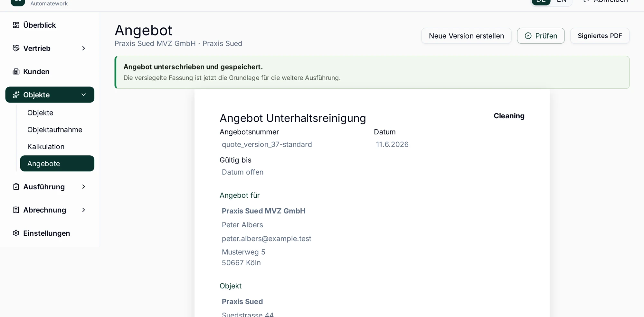The width and height of the screenshot is (644, 317).
Task: Click the 'Musterweg 5' address line
Action: [243, 252]
